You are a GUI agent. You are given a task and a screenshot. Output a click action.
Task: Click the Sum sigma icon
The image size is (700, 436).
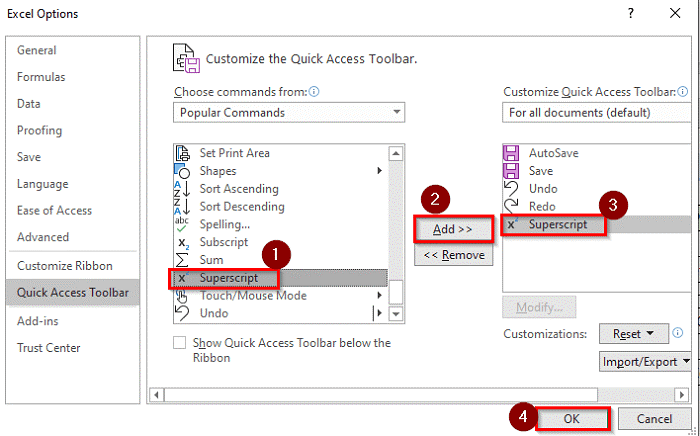click(182, 260)
